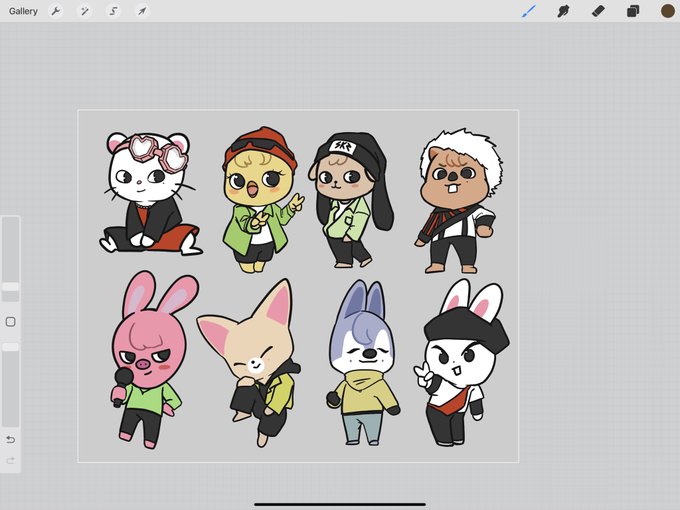Tap the square Modify button on sidebar
The height and width of the screenshot is (510, 680).
[10, 322]
